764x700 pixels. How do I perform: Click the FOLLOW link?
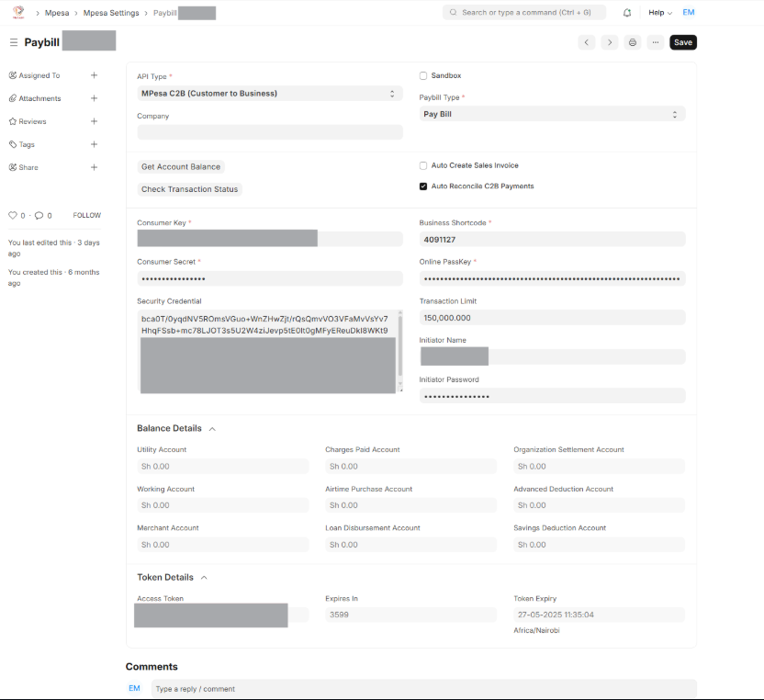coord(86,215)
